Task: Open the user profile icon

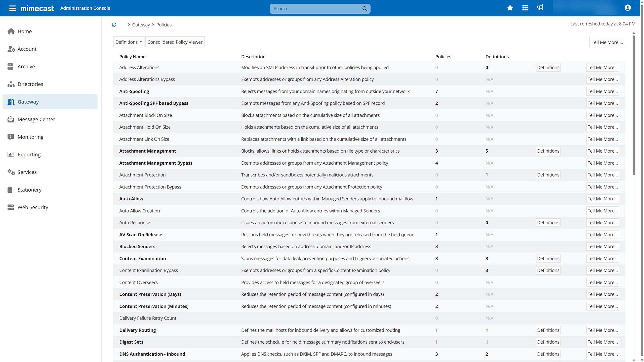Action: 628,8
